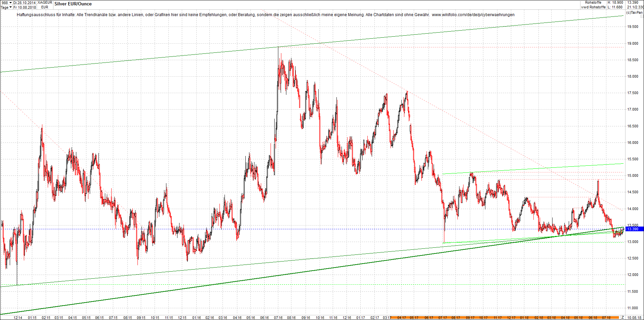Click the end date "Fr 10.08.2018" field
The image size is (644, 320).
pyautogui.click(x=24, y=7)
